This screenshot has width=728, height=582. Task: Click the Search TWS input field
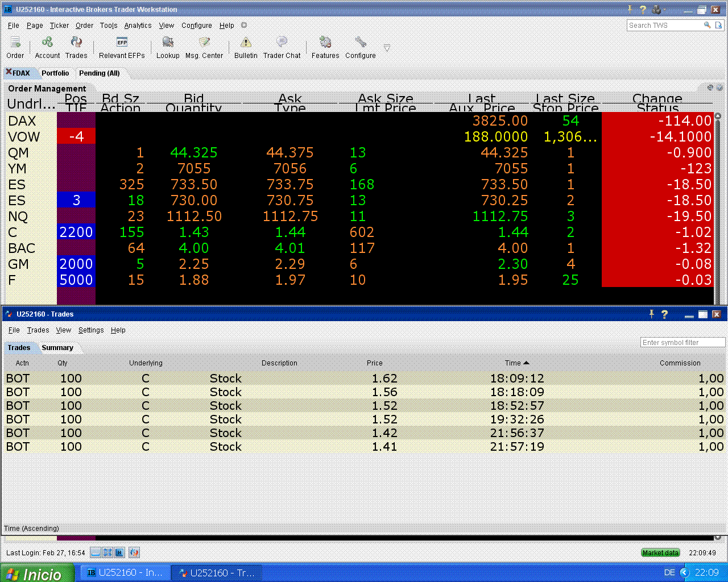tap(665, 26)
